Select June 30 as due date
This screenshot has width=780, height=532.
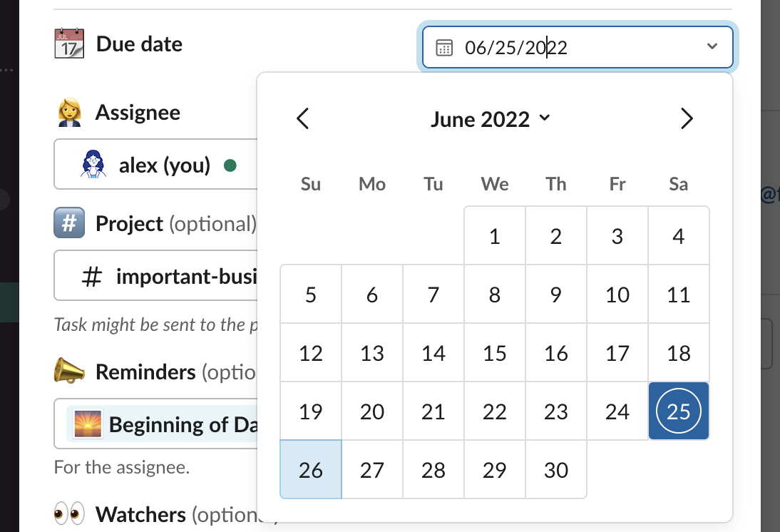click(x=556, y=470)
